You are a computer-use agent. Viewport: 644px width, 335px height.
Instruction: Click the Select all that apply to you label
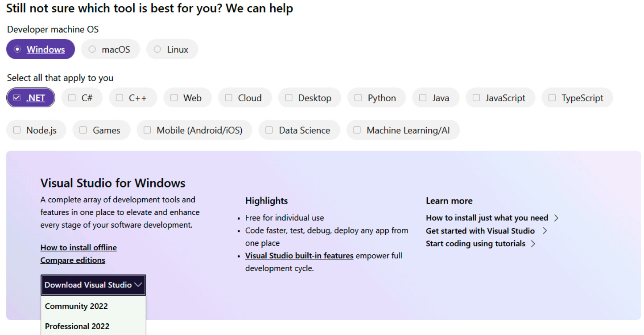click(60, 78)
